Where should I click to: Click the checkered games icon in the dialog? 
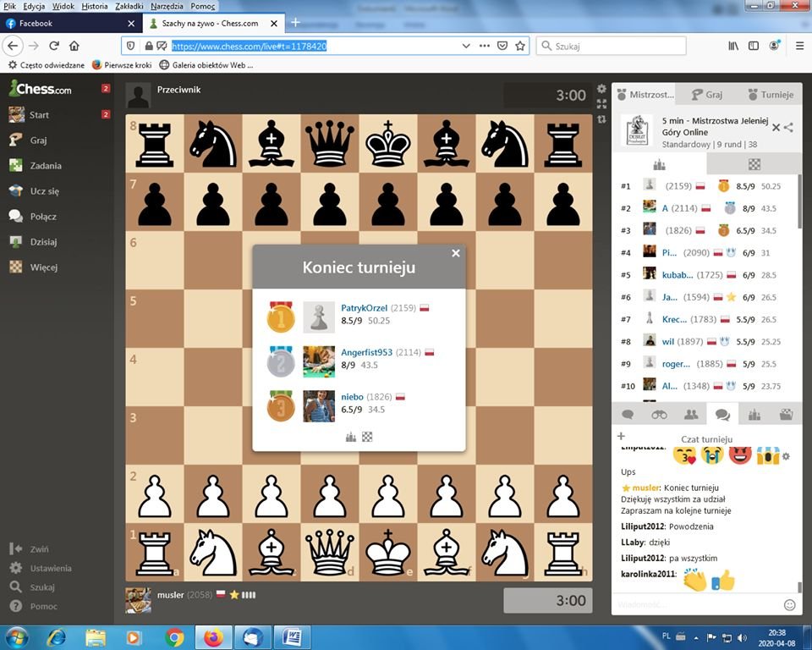coord(367,437)
